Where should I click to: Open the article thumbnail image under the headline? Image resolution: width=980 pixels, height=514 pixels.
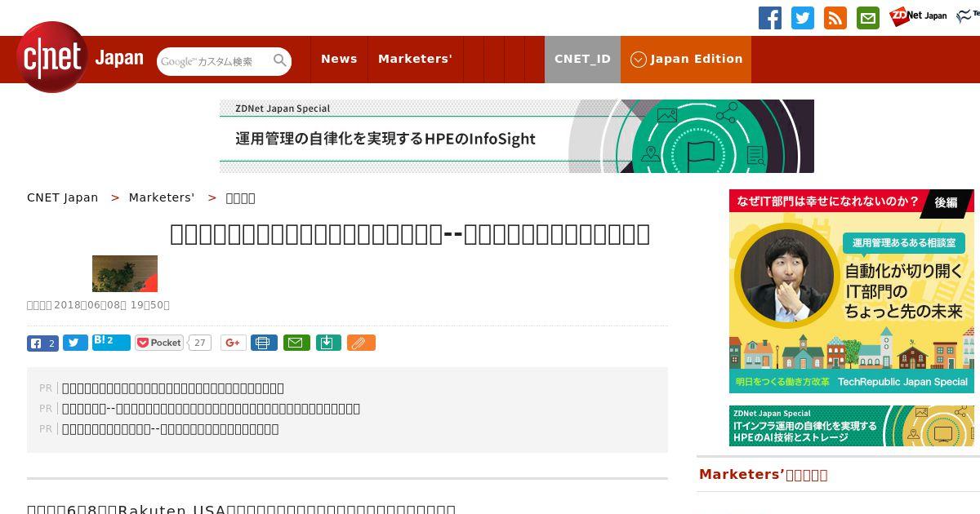pos(125,273)
